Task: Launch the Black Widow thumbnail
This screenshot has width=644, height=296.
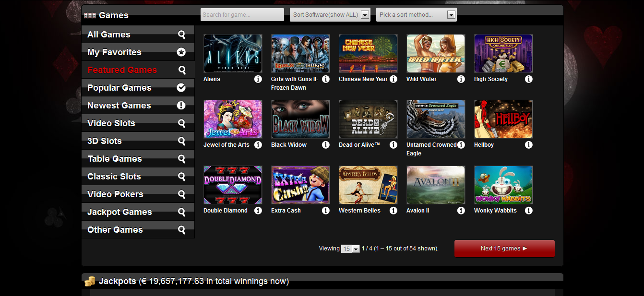Action: click(300, 119)
